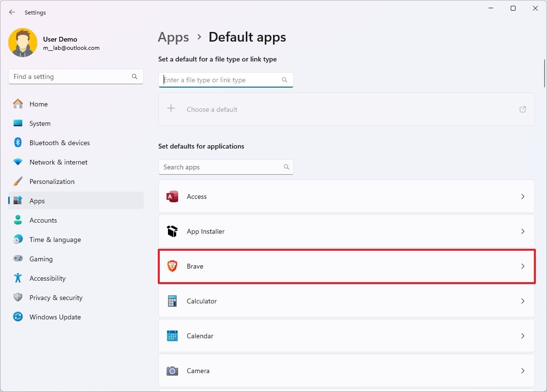
Task: Open the Bluetooth & devices settings icon
Action: click(17, 142)
